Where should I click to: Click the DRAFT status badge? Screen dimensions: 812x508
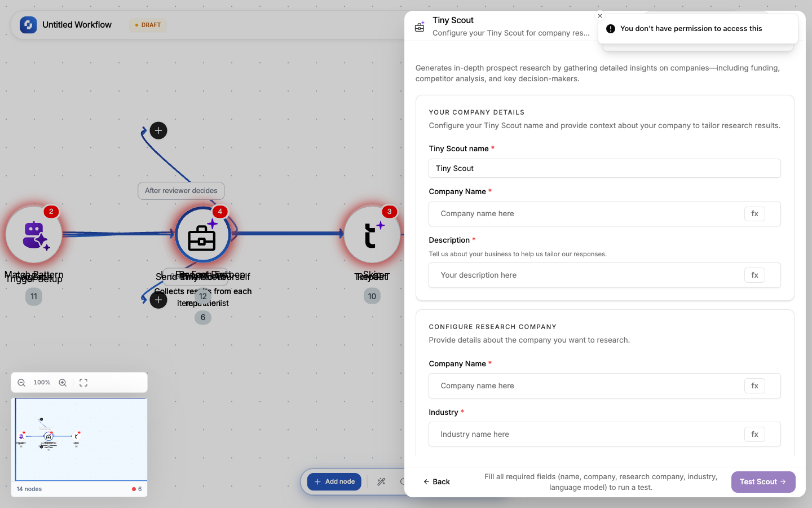coord(148,25)
